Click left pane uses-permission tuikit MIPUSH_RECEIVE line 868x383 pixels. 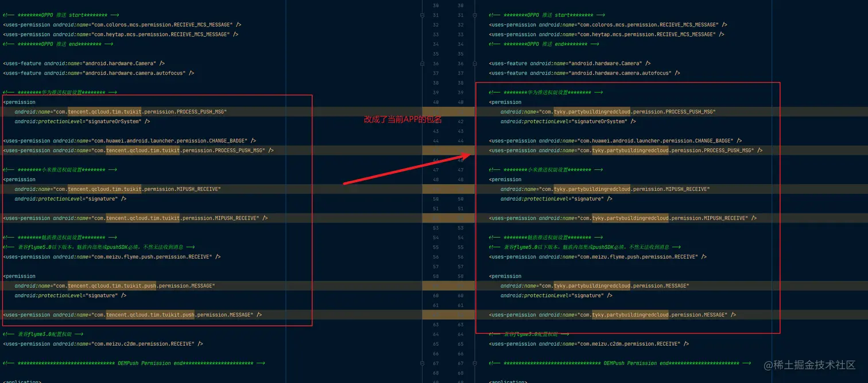pos(135,218)
